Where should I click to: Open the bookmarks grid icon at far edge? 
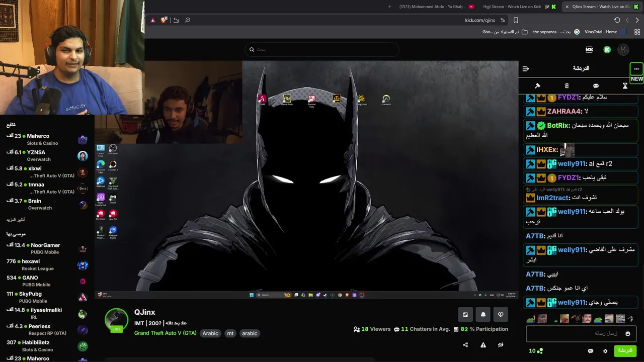tap(637, 32)
